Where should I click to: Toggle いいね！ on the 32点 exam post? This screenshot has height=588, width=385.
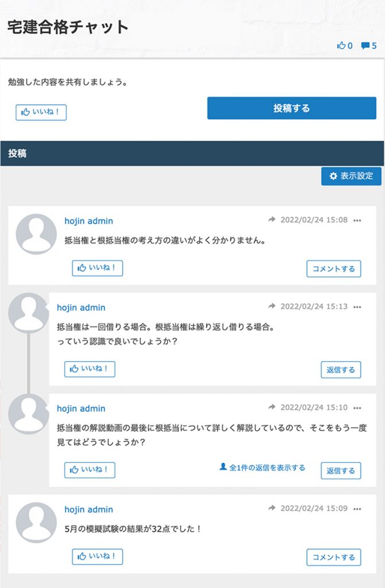[98, 556]
